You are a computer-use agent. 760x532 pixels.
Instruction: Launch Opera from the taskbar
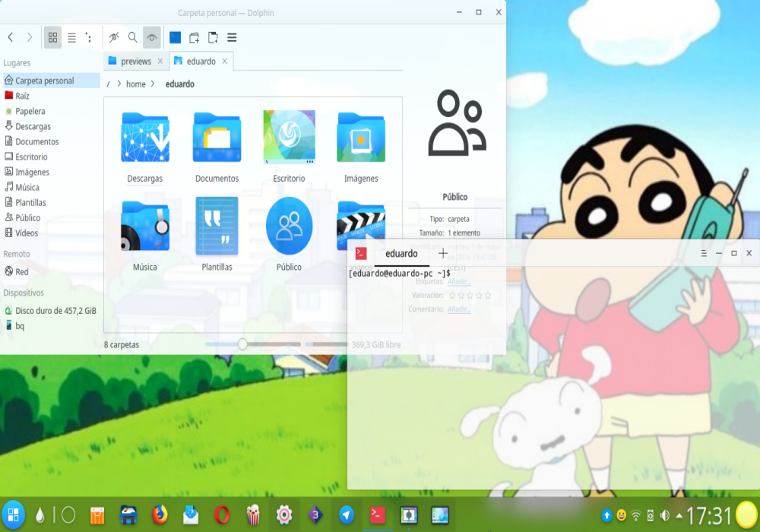click(222, 515)
